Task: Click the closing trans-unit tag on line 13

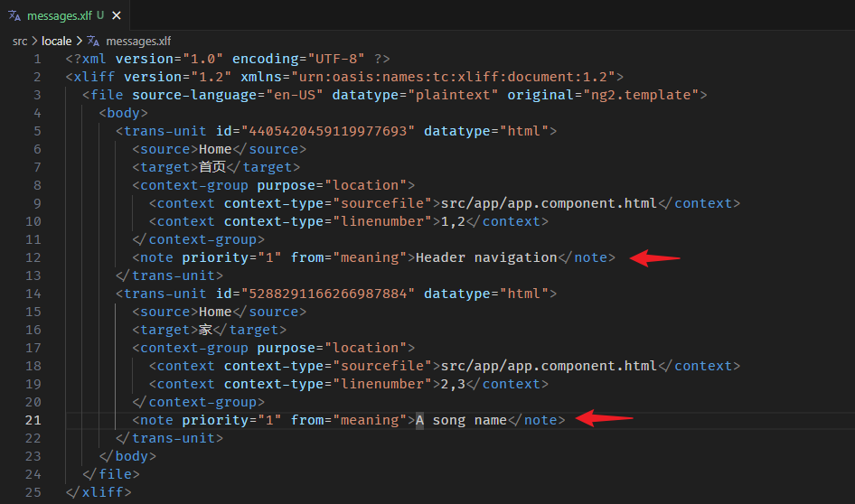Action: [x=170, y=275]
